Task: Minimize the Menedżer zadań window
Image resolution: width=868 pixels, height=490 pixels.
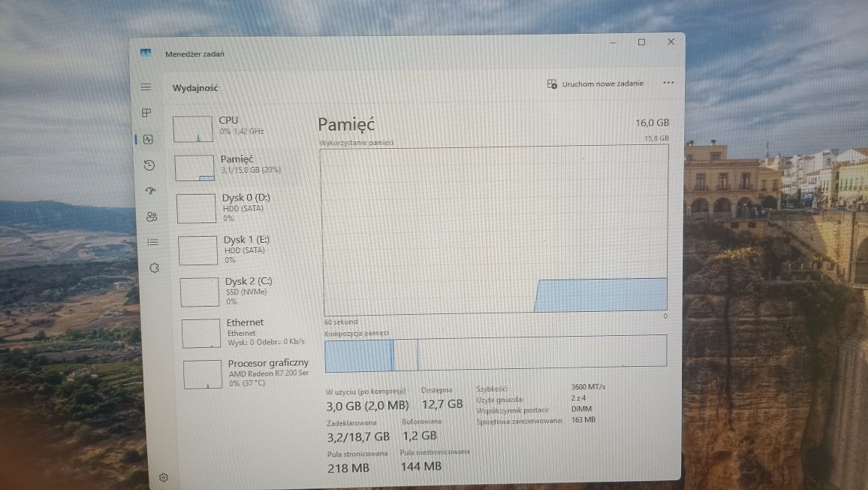Action: click(x=613, y=43)
